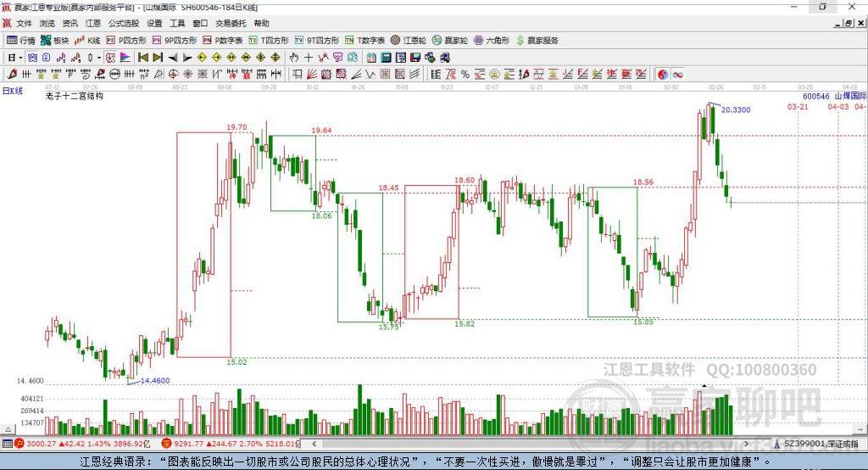This screenshot has height=470, width=868.
Task: Jump to first bar with skip-back icon
Action: 142,58
